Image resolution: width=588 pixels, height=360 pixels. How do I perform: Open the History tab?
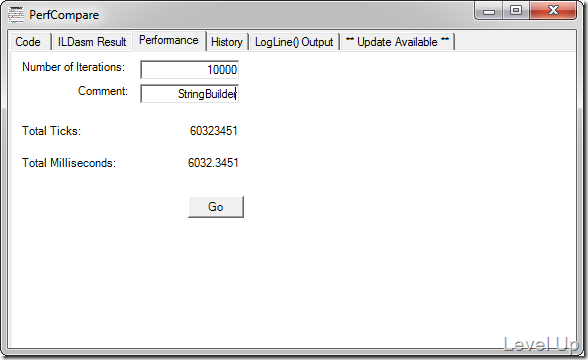pos(227,42)
